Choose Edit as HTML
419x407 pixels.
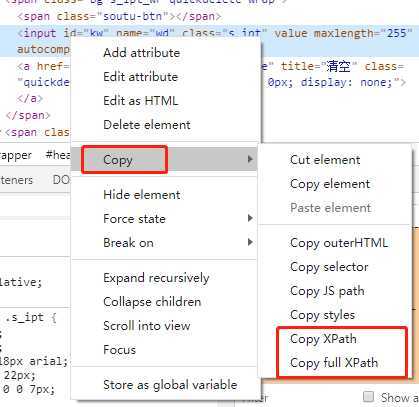click(x=141, y=101)
